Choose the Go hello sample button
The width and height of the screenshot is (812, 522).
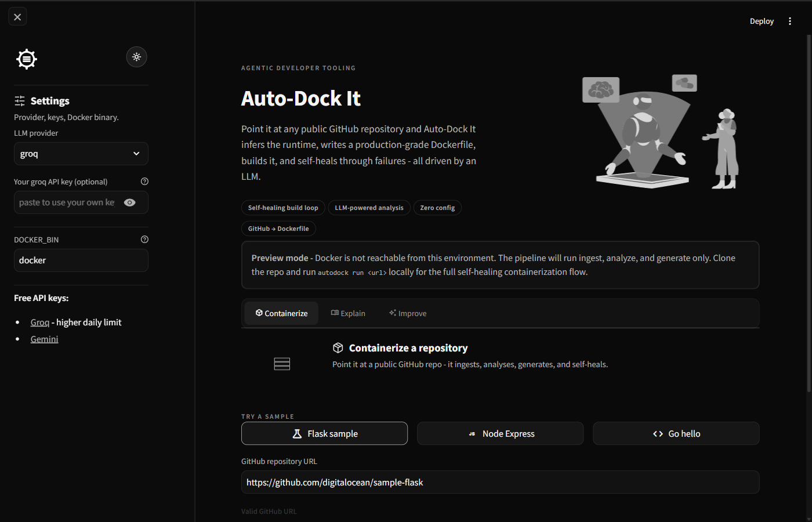tap(676, 433)
